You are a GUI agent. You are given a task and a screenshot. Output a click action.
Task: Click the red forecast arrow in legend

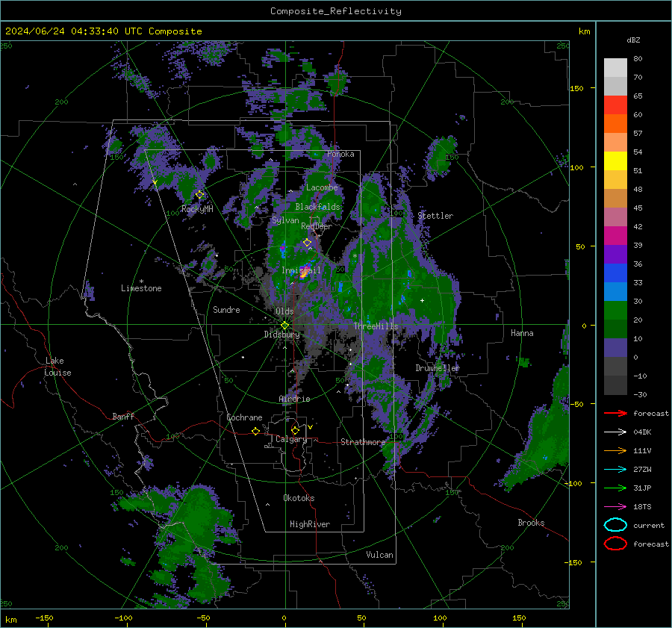pos(615,413)
